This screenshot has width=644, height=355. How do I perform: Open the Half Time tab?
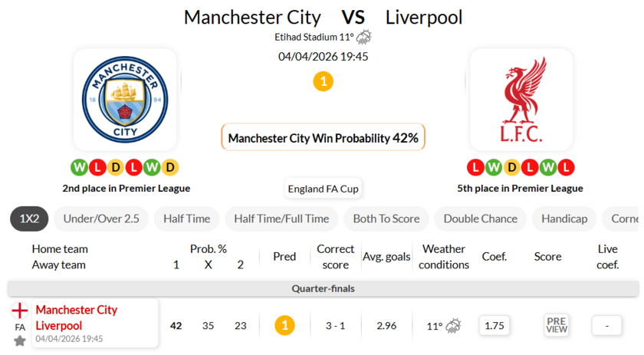click(x=186, y=219)
